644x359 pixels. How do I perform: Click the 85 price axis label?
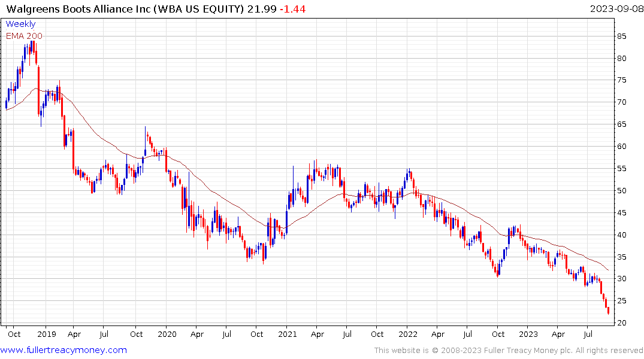click(x=621, y=36)
